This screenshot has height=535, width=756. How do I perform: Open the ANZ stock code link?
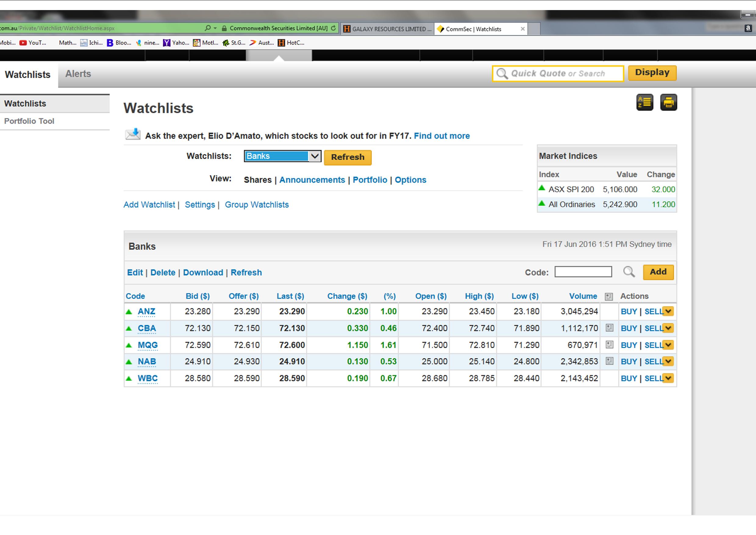[146, 311]
